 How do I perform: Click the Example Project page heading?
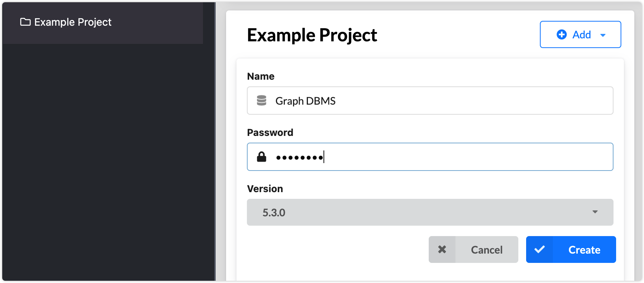pyautogui.click(x=312, y=35)
